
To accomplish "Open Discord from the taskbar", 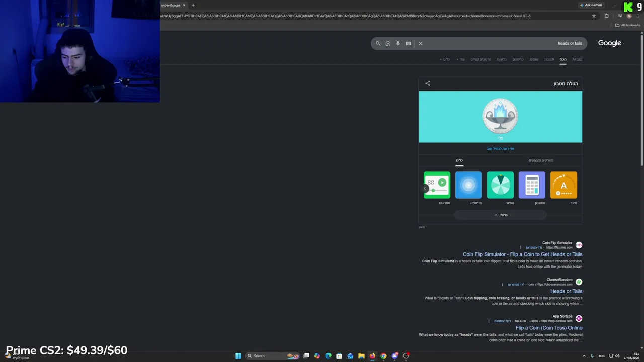I will point(394,356).
